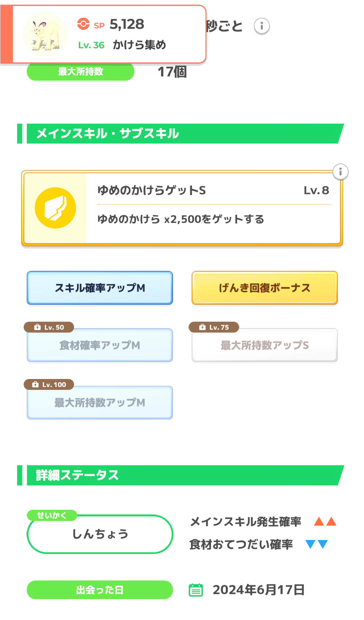Tap locked 最大所持数アップM sub skill
Viewport: 364px width, 620px height.
(x=100, y=403)
